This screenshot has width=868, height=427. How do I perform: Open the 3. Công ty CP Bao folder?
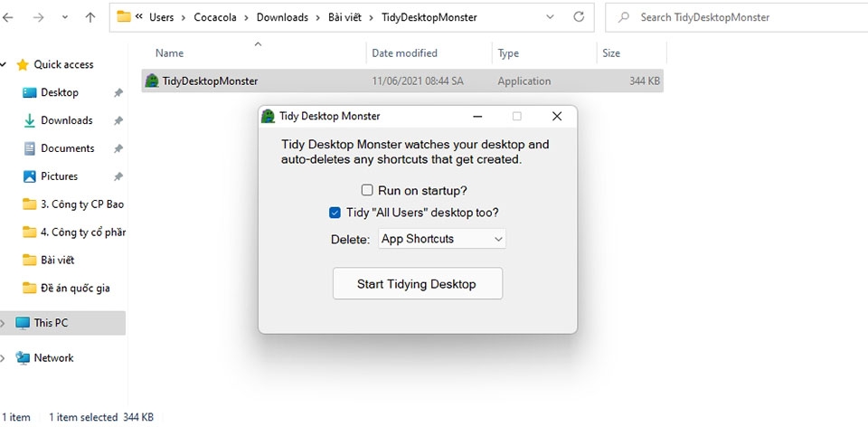pos(82,204)
